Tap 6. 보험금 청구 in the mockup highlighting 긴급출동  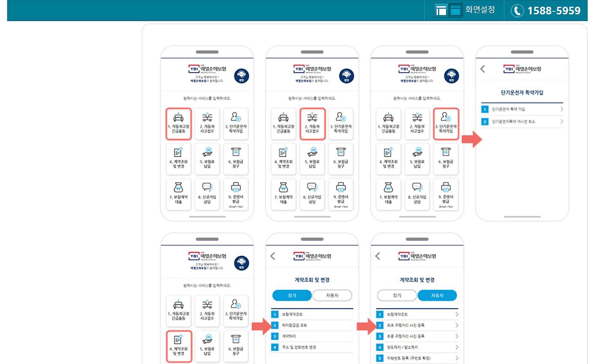point(236,159)
